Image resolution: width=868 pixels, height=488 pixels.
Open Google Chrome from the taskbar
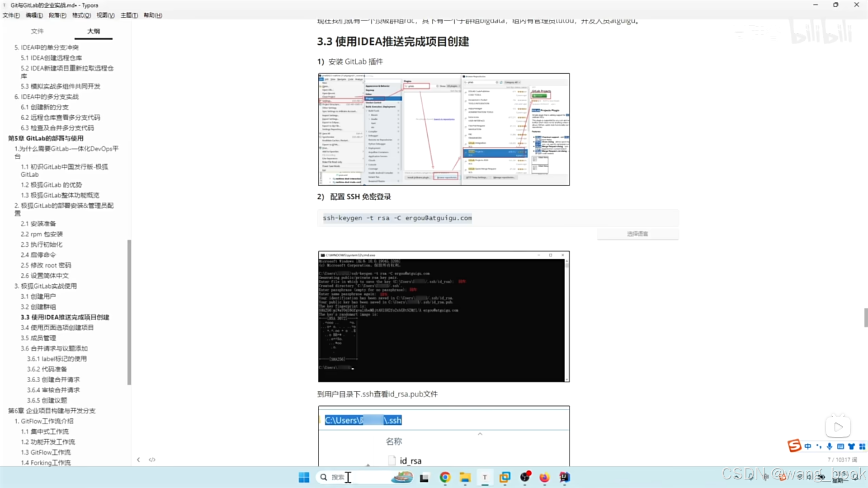pos(445,477)
